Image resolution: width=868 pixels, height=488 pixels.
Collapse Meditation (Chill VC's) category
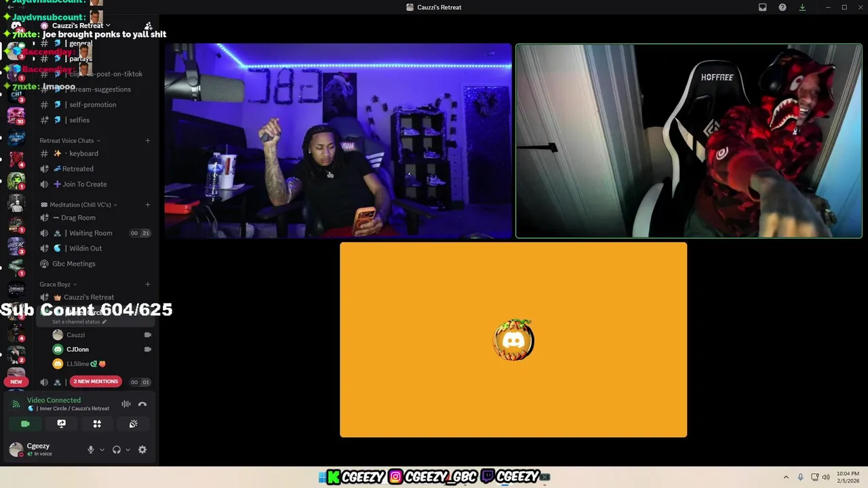79,205
